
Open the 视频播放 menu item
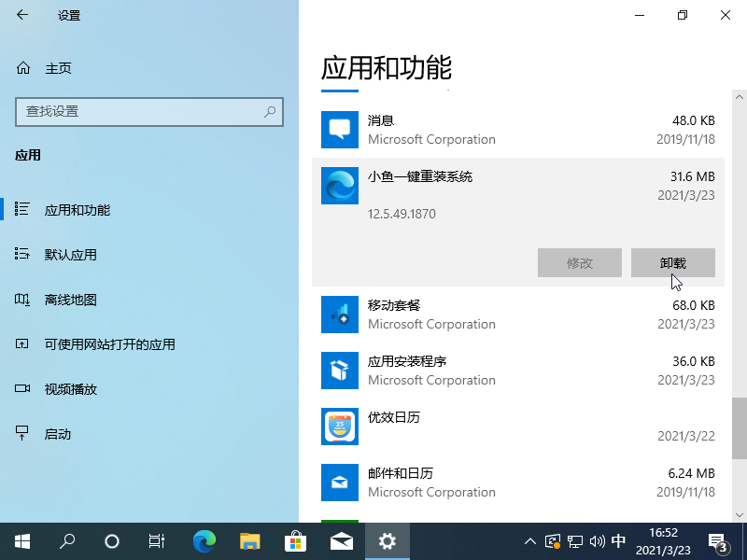71,389
